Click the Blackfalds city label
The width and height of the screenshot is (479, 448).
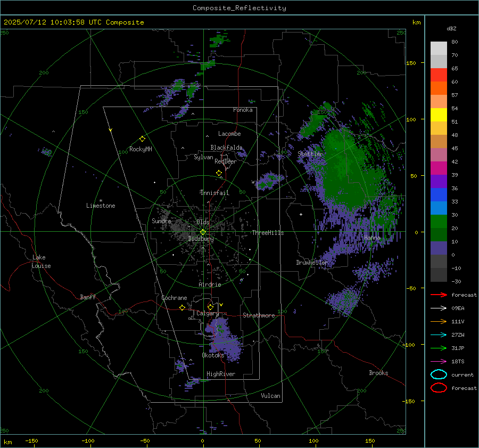point(226,148)
